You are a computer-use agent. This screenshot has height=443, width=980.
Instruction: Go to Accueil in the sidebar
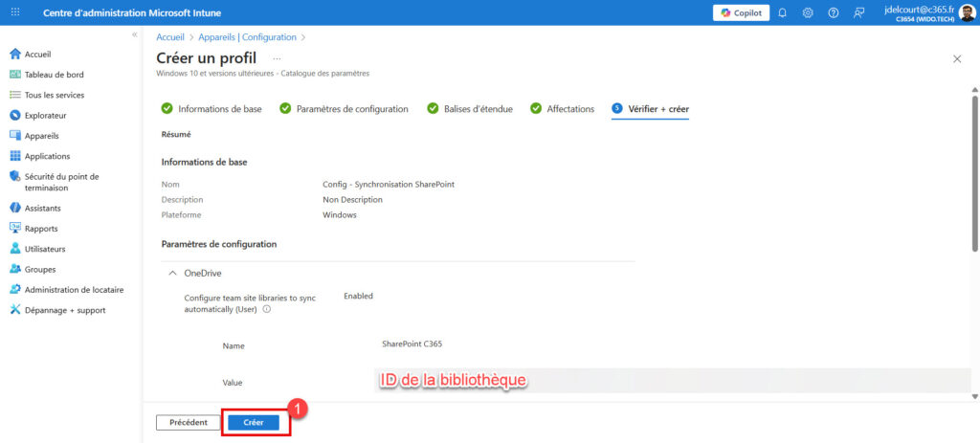[37, 55]
